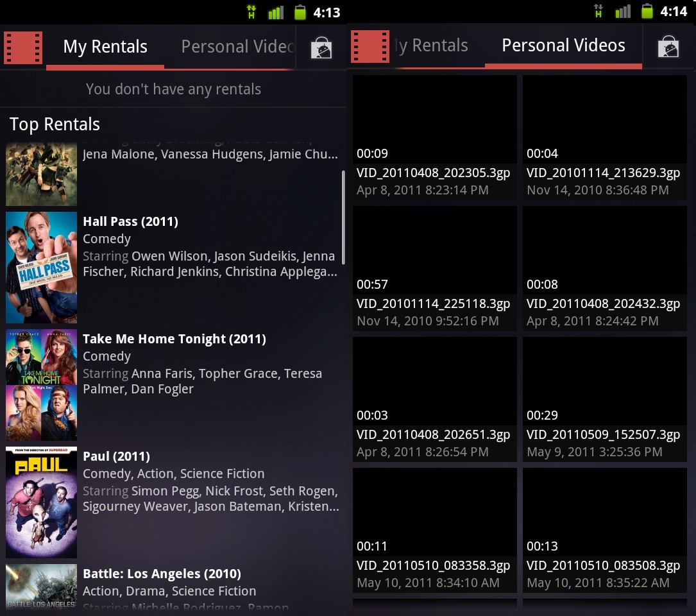
Task: Open the Sucker Punch poster at top
Action: [x=41, y=174]
